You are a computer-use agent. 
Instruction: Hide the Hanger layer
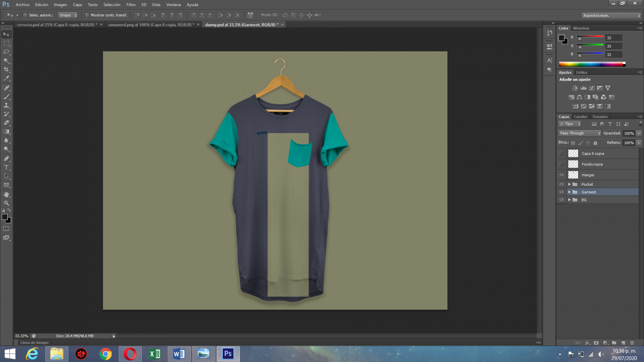(x=561, y=175)
